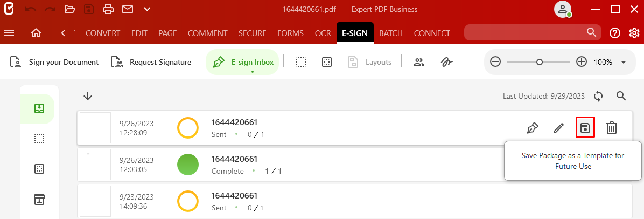
Task: Go to the Home icon
Action: tap(36, 33)
